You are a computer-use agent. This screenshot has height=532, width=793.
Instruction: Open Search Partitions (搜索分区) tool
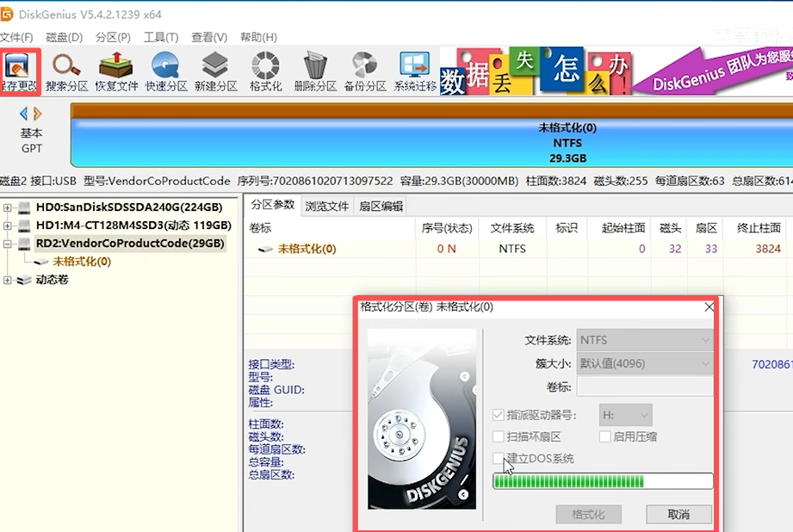(67, 71)
